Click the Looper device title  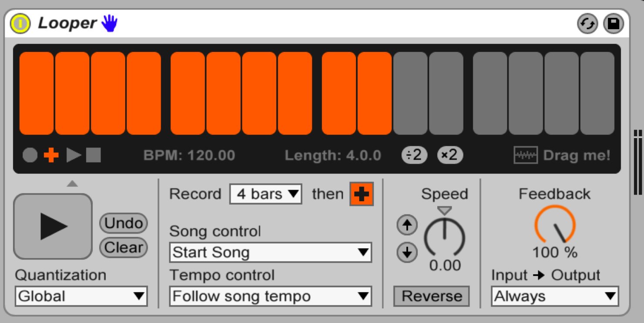click(67, 23)
